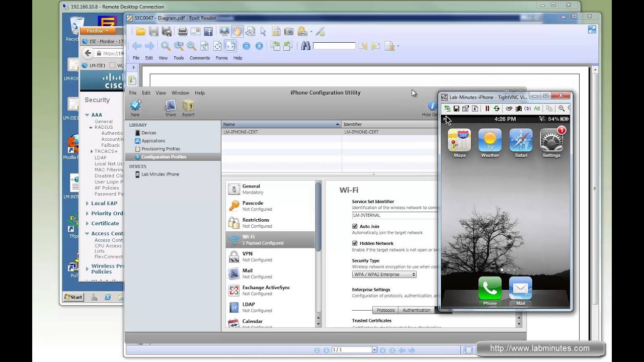Screen dimensions: 644x362
Task: Click the Zoom In plus icon in Foxit
Action: [259, 46]
